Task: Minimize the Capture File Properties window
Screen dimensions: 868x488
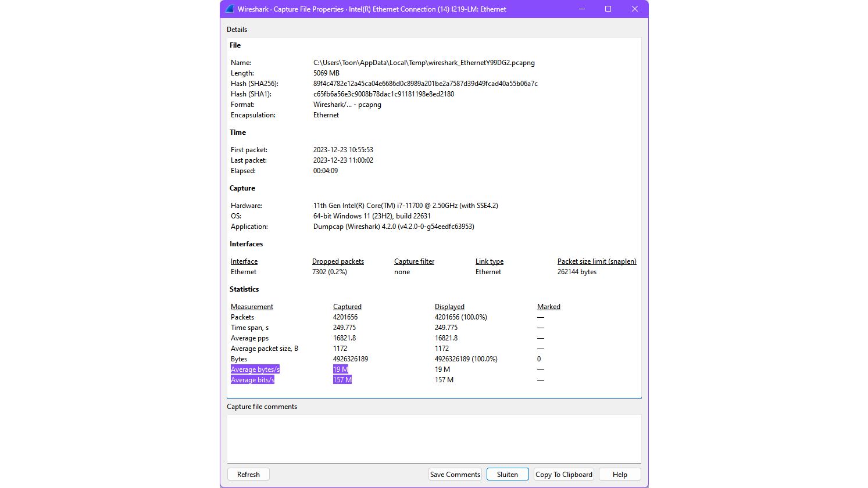Action: 581,9
